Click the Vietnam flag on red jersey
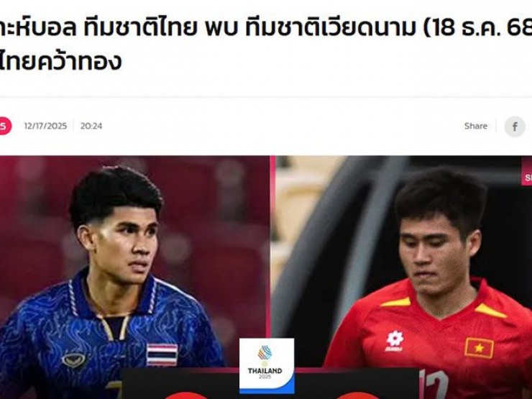The image size is (532, 399). [479, 348]
